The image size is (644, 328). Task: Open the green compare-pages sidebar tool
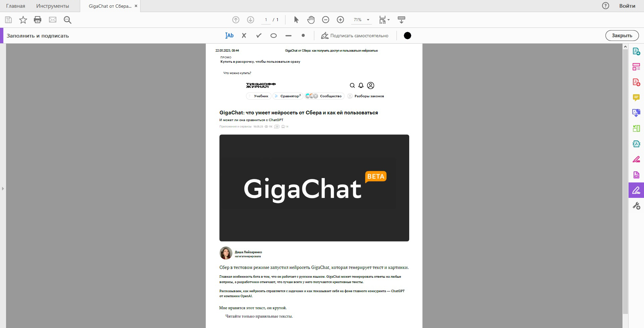click(x=636, y=128)
